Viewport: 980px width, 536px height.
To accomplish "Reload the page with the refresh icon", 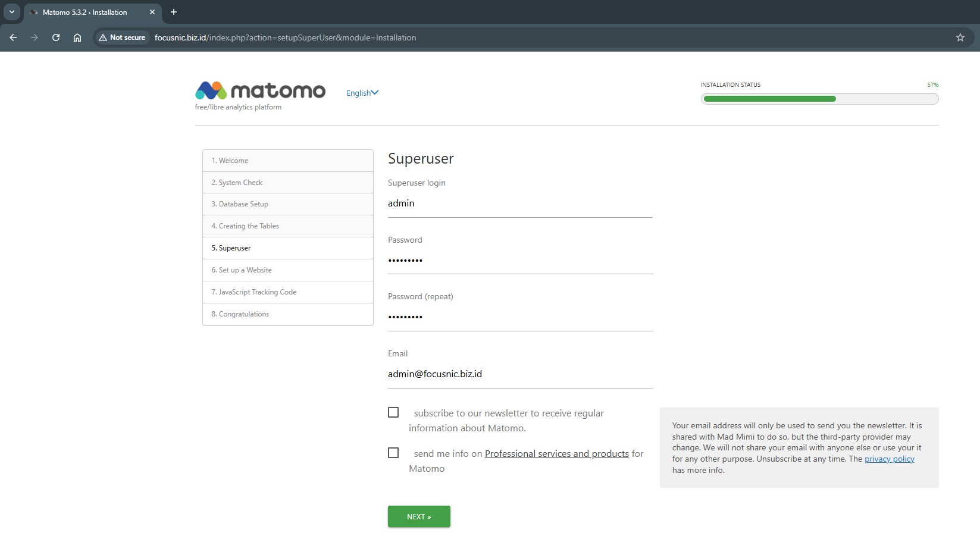I will (56, 37).
